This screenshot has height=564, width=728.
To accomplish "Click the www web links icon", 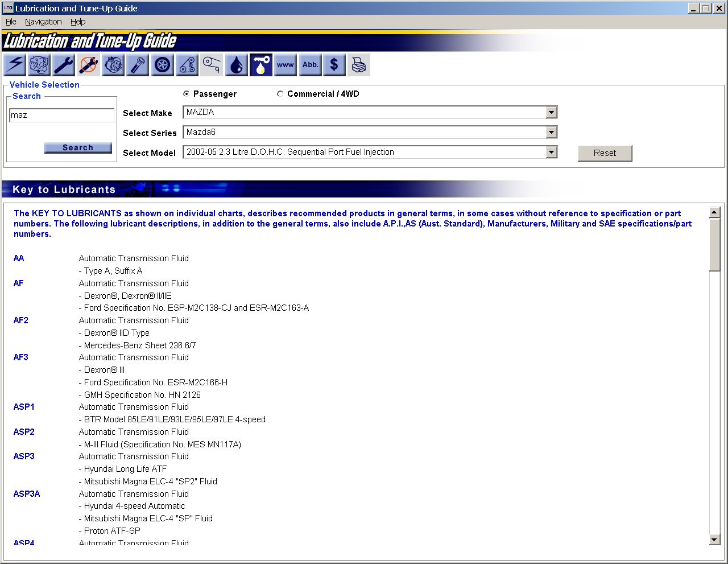I will [x=286, y=65].
